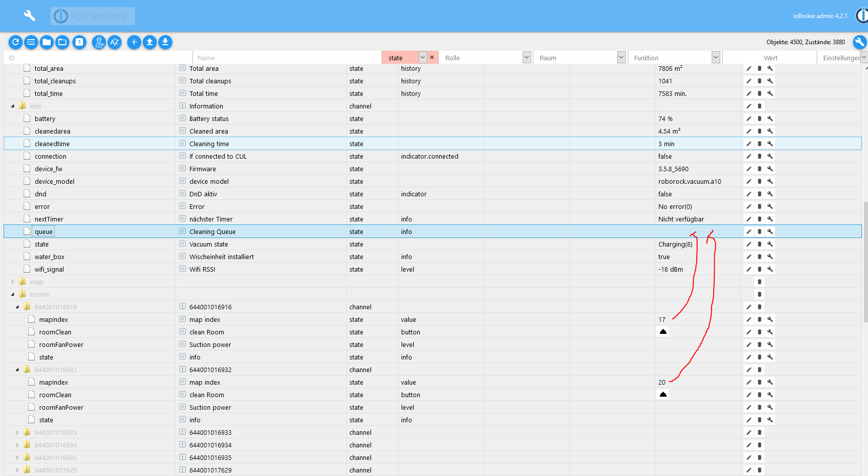This screenshot has height=476, width=868.
Task: Add a new object with plus icon
Action: (x=134, y=42)
